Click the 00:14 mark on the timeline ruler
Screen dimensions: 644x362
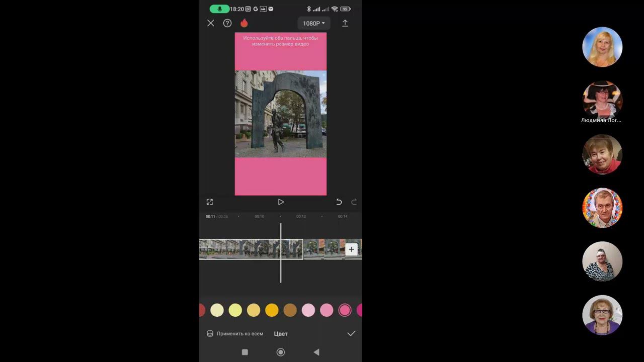click(x=343, y=216)
